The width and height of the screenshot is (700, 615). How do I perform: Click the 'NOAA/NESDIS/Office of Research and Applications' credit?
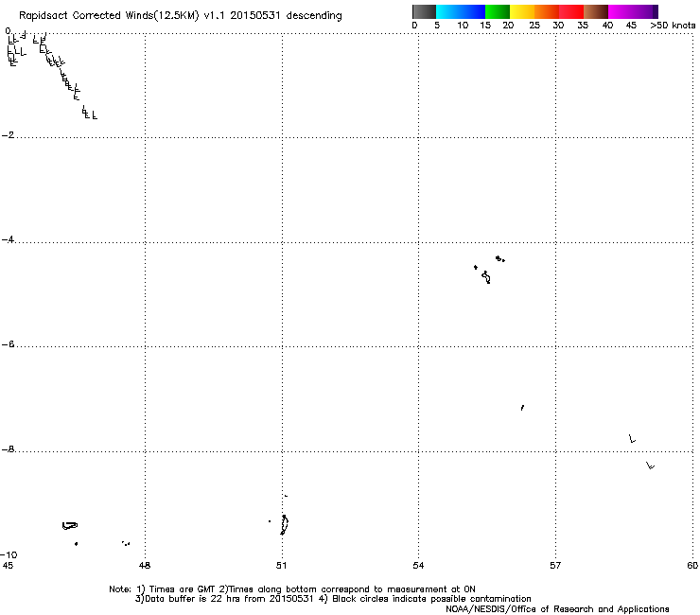click(x=557, y=609)
